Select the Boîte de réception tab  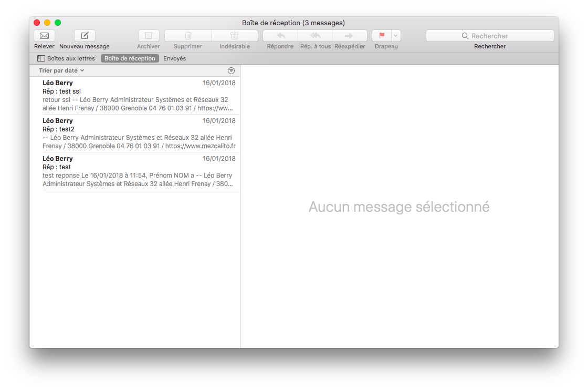[x=130, y=58]
